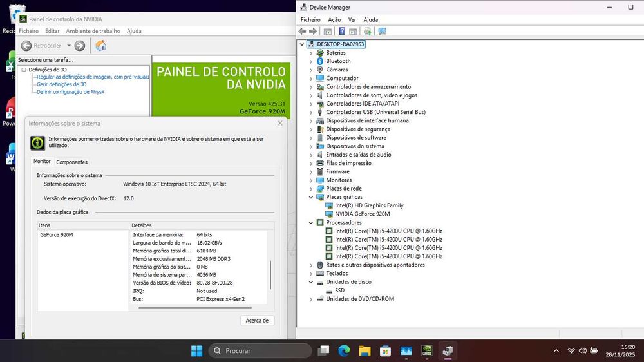Expand the Monitores category

click(x=311, y=180)
